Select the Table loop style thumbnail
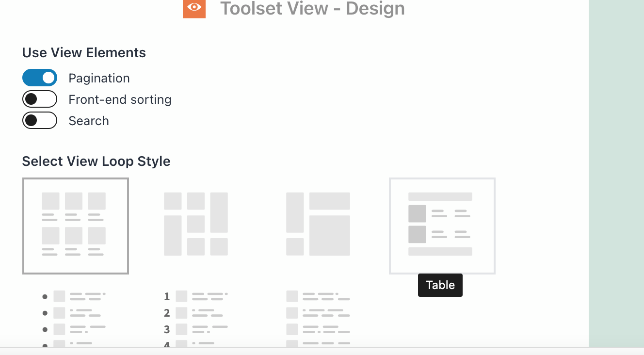Image resolution: width=644 pixels, height=355 pixels. [442, 226]
